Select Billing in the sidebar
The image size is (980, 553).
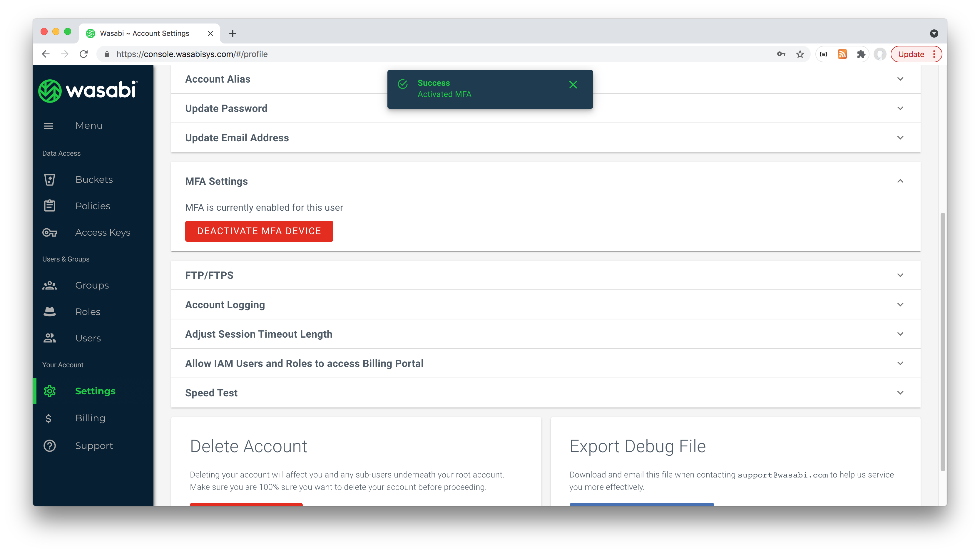coord(90,418)
